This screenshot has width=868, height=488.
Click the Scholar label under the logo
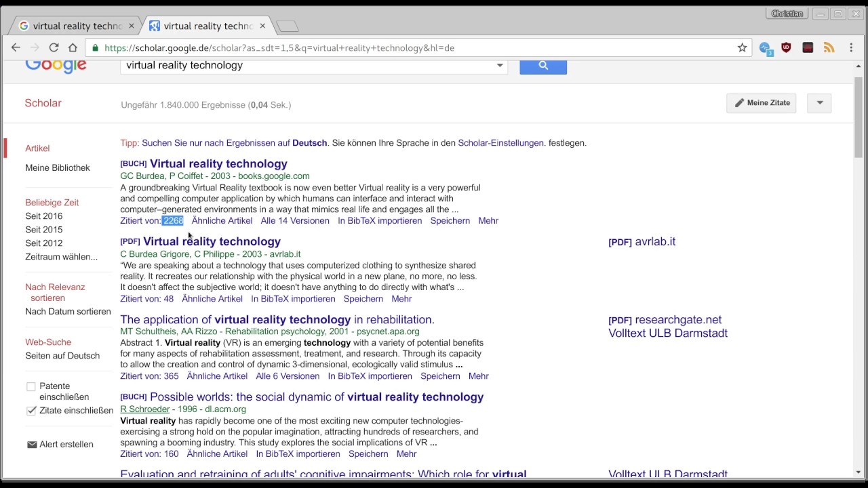pyautogui.click(x=43, y=103)
